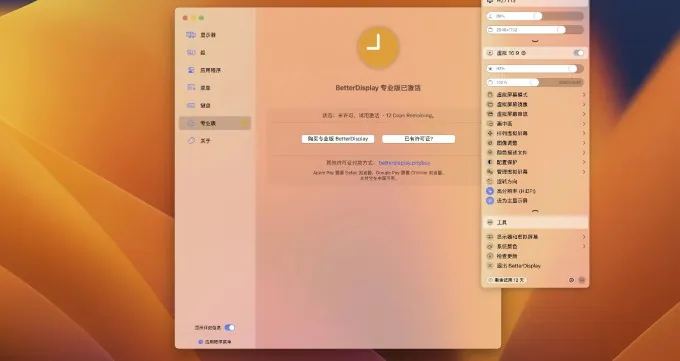Select the 关于 about tag icon
680x361 pixels.
(x=191, y=141)
